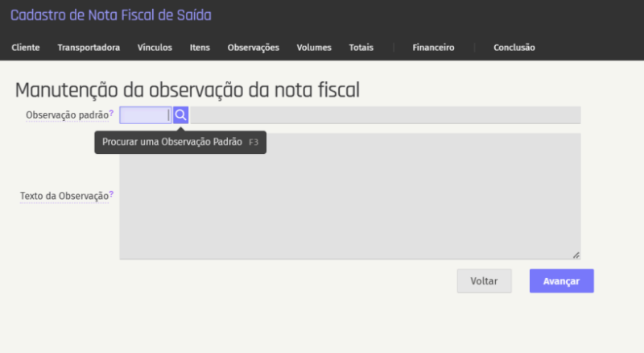Select the Itens tab
The height and width of the screenshot is (353, 644).
pos(200,48)
